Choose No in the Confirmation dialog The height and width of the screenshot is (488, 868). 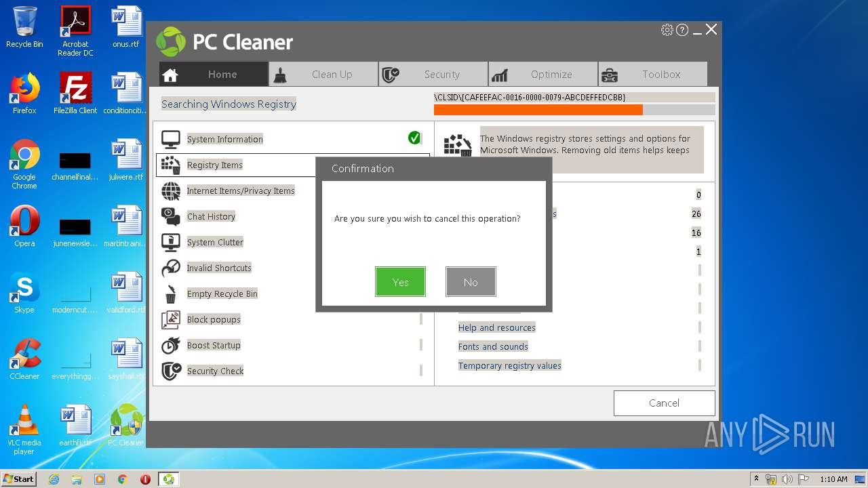[471, 281]
